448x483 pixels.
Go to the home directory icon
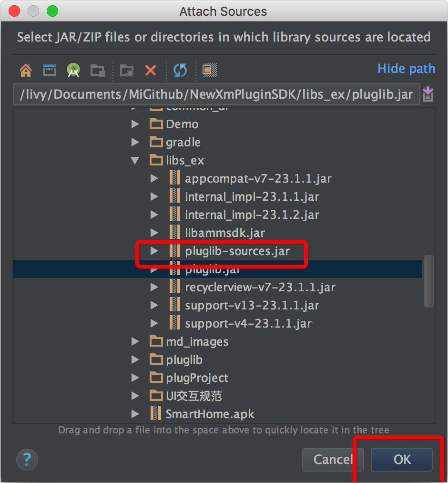(x=26, y=70)
